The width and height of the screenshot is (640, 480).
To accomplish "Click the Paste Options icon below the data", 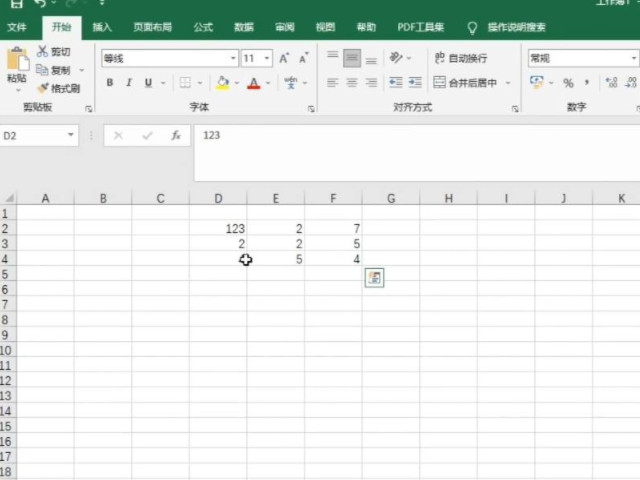I will tap(374, 278).
